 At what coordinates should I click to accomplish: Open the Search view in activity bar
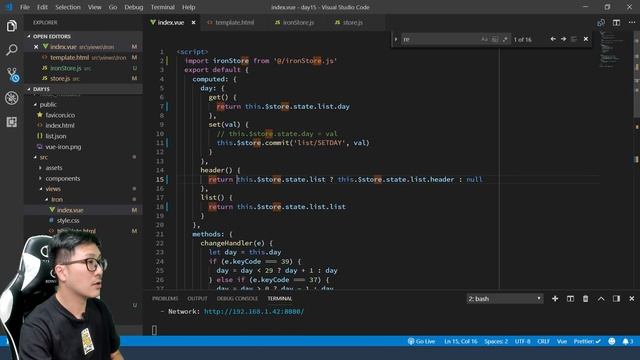pyautogui.click(x=11, y=50)
